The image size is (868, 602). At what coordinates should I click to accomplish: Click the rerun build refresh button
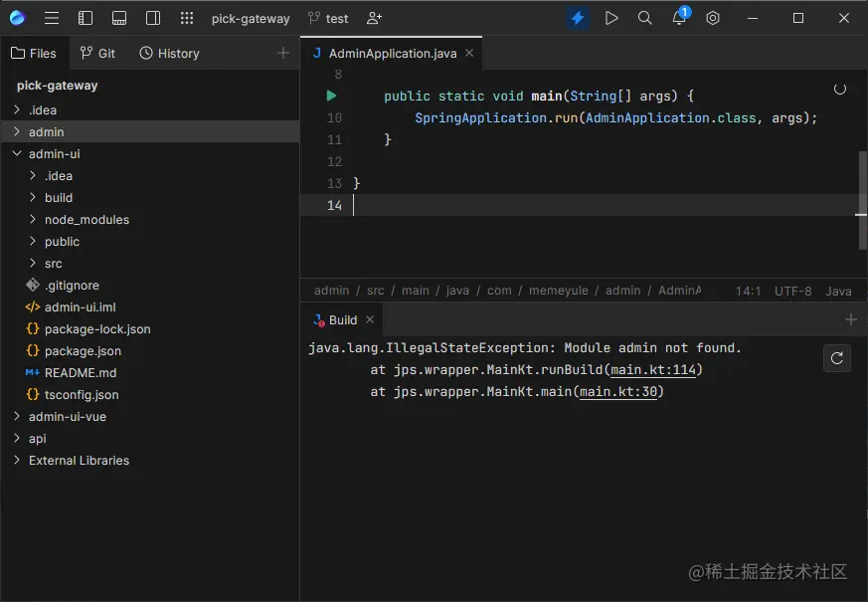(837, 358)
